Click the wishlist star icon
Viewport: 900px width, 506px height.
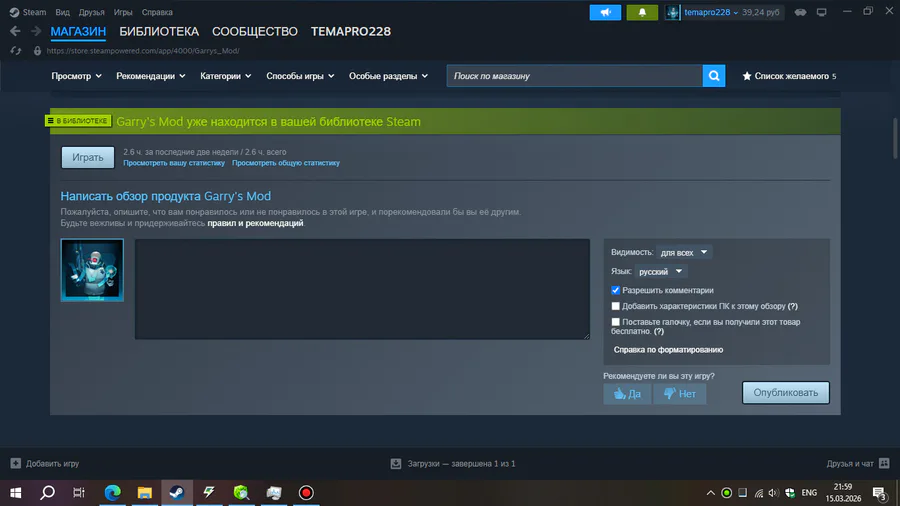(746, 76)
